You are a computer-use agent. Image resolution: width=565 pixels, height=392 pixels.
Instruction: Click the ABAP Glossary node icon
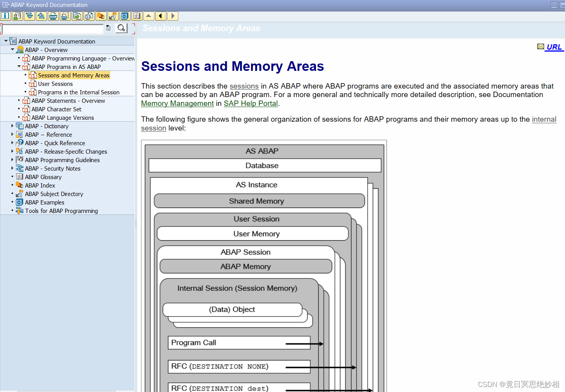tap(20, 177)
